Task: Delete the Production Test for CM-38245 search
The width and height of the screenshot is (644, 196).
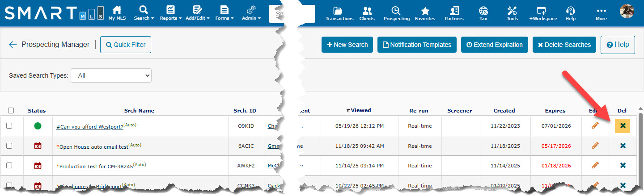Action: pyautogui.click(x=623, y=165)
